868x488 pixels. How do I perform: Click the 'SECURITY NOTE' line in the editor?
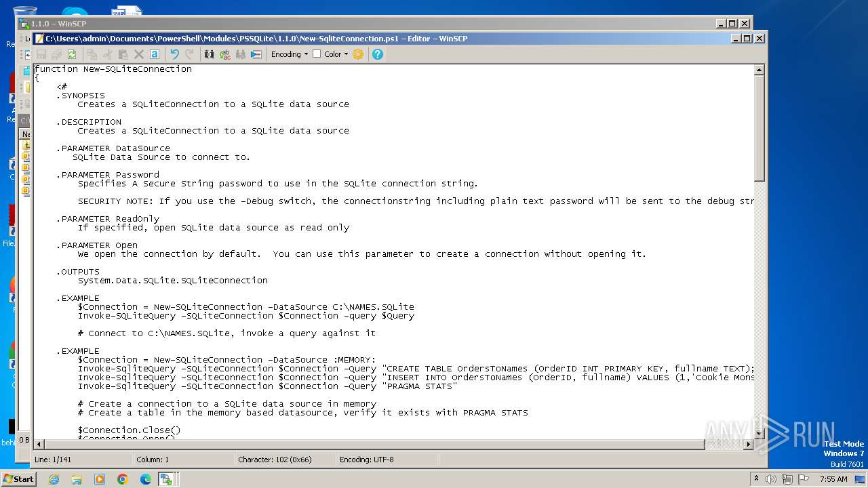tap(416, 201)
